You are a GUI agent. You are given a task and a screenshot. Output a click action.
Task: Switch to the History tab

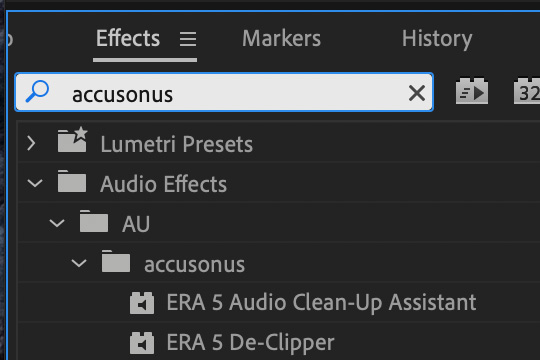click(x=437, y=39)
